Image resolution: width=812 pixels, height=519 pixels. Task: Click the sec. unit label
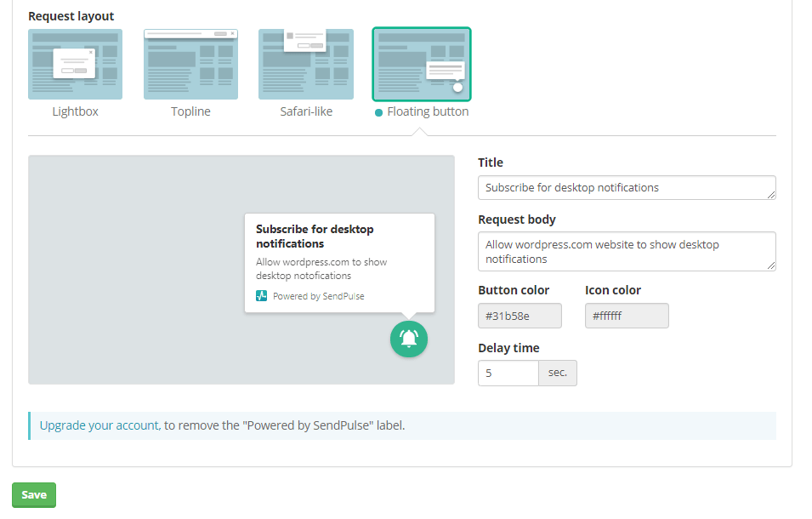[558, 373]
